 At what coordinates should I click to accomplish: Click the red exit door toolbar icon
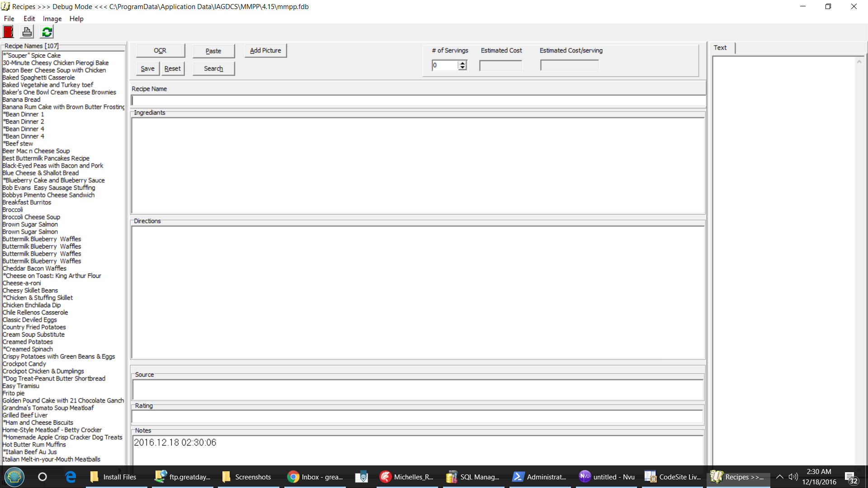click(8, 32)
